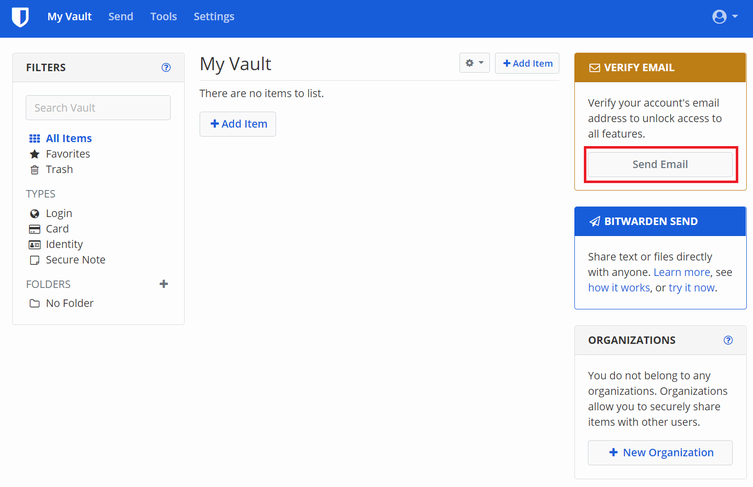Click the No Folder folder icon
This screenshot has height=487, width=753.
(35, 304)
